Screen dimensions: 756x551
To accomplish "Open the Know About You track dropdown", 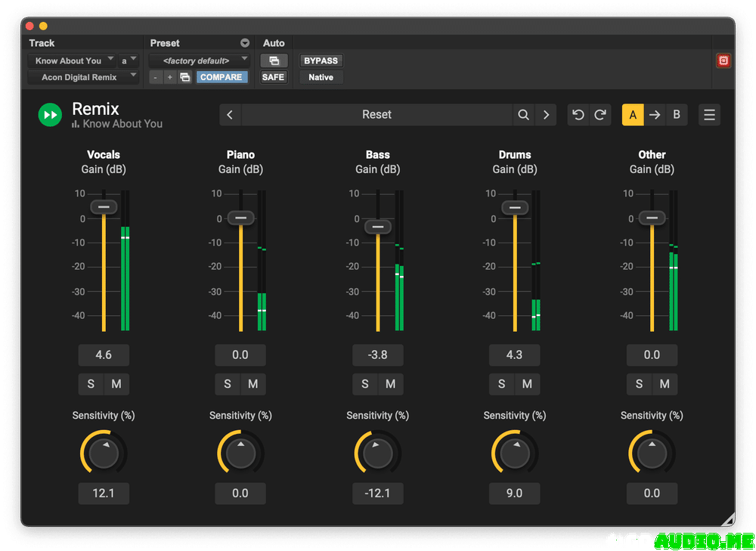I will [71, 60].
